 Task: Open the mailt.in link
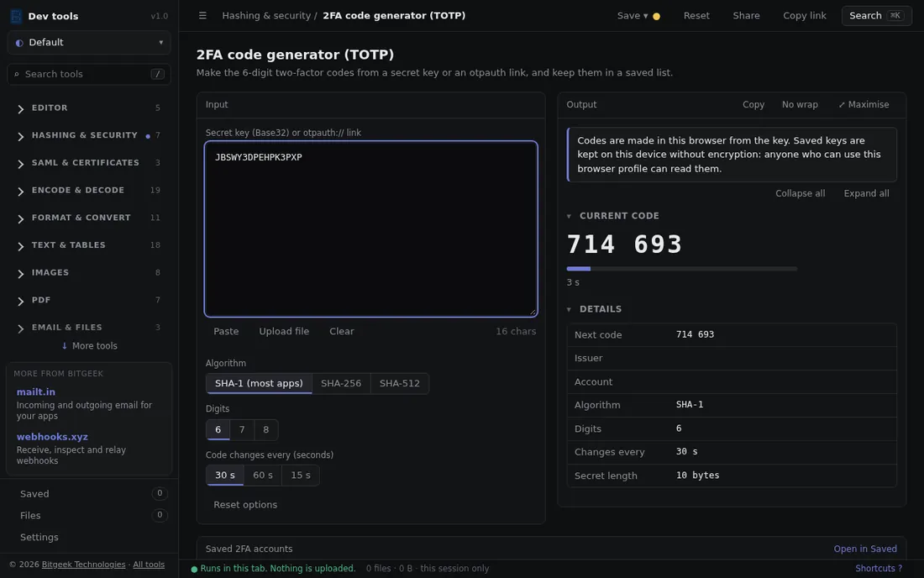(36, 391)
